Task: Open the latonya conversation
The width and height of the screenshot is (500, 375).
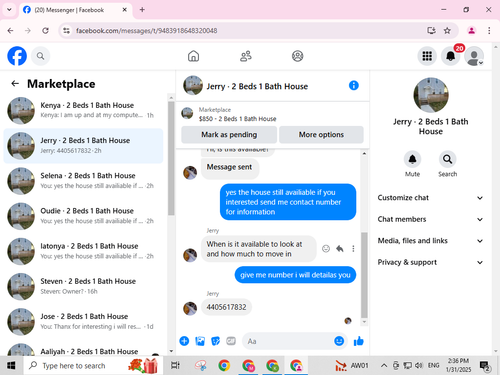Action: tap(83, 251)
